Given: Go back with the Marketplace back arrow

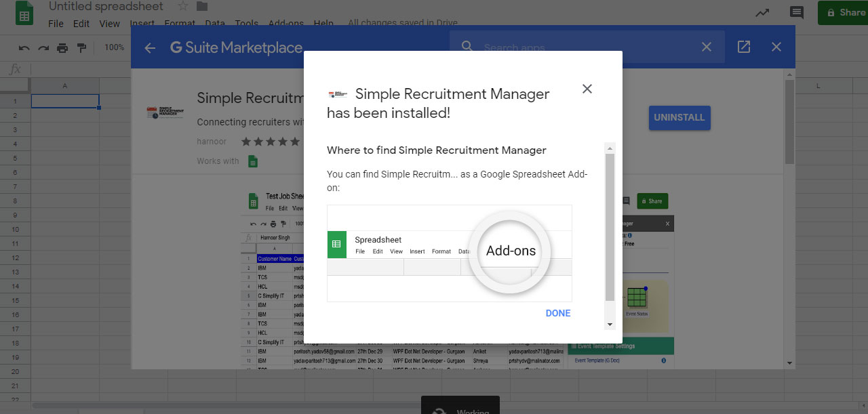Looking at the screenshot, I should [150, 47].
